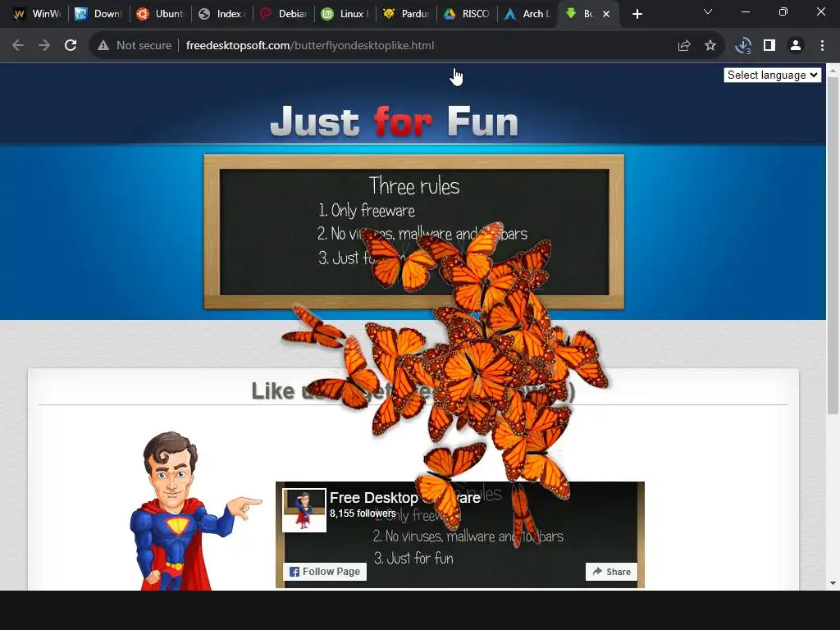Go back to the previous page
Viewport: 840px width, 630px height.
pyautogui.click(x=18, y=46)
